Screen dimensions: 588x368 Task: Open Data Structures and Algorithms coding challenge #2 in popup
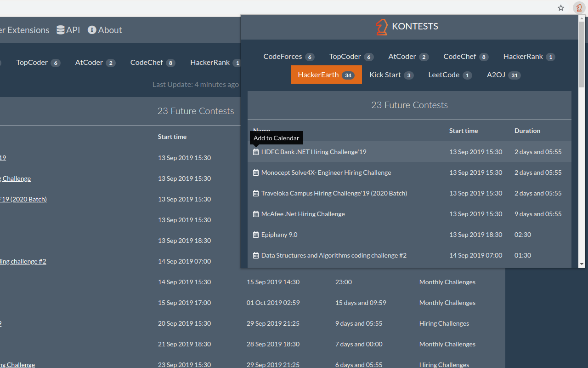pyautogui.click(x=334, y=255)
